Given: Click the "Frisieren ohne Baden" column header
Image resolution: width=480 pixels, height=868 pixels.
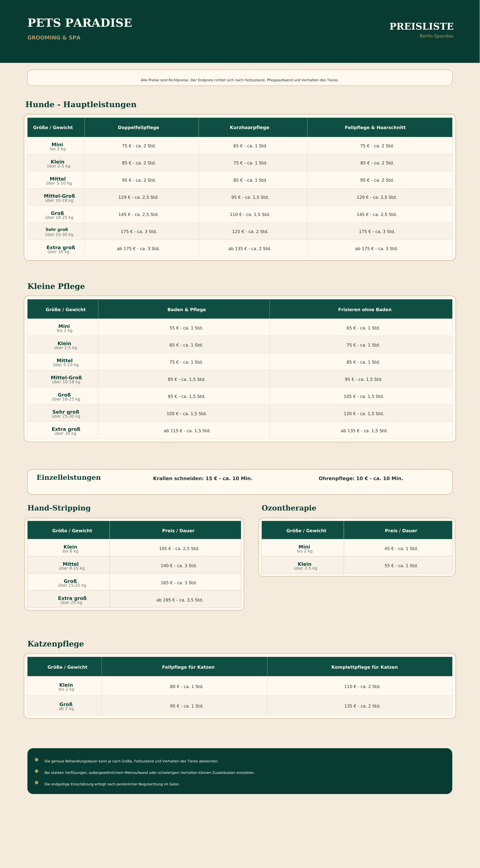Looking at the screenshot, I should (x=365, y=310).
